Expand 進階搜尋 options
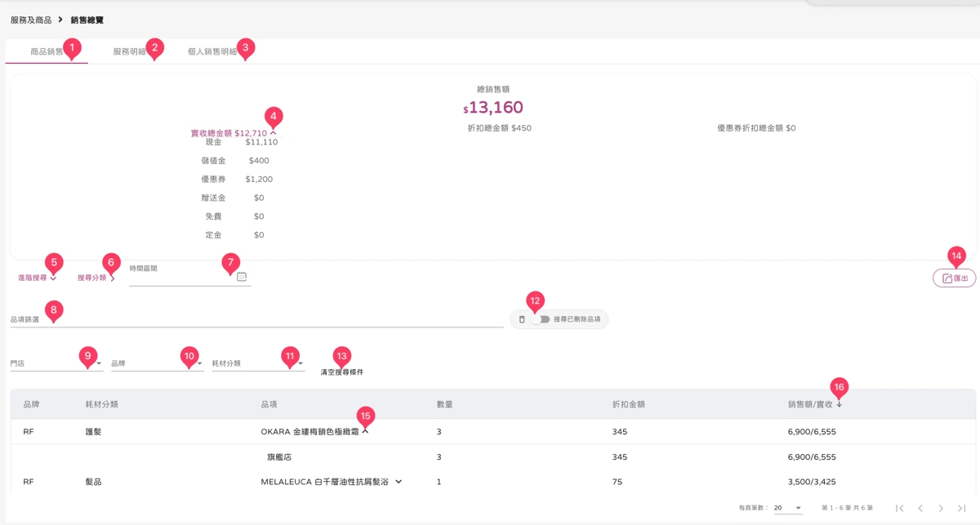The height and width of the screenshot is (525, 980). pyautogui.click(x=37, y=278)
